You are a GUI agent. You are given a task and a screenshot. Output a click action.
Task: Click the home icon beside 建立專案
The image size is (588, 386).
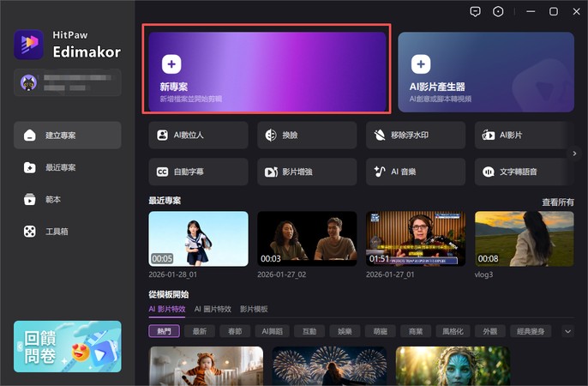30,135
